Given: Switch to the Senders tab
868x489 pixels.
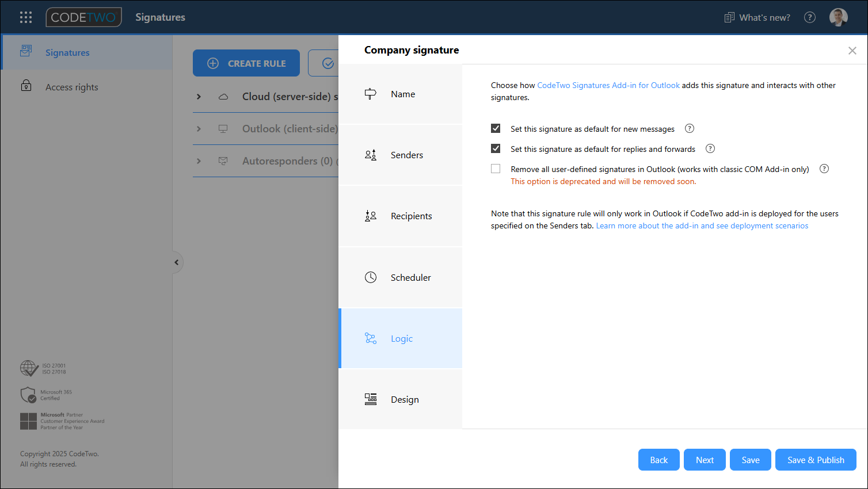Looking at the screenshot, I should pos(401,155).
